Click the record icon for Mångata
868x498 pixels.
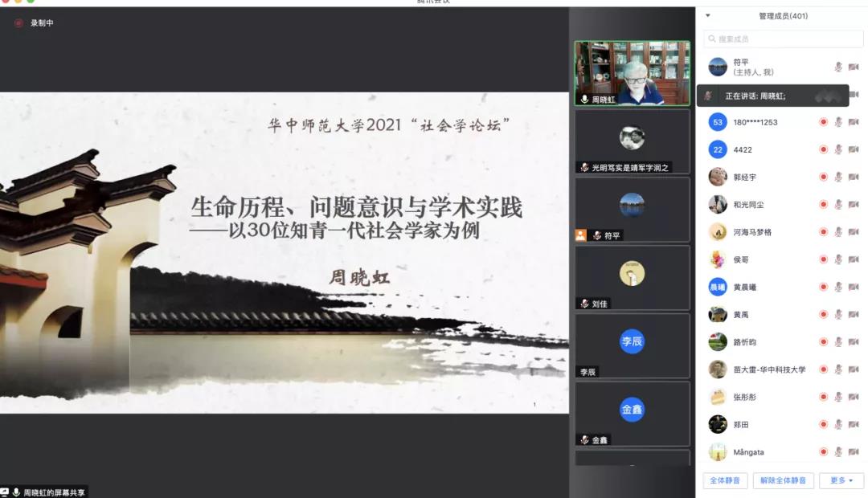tap(823, 451)
